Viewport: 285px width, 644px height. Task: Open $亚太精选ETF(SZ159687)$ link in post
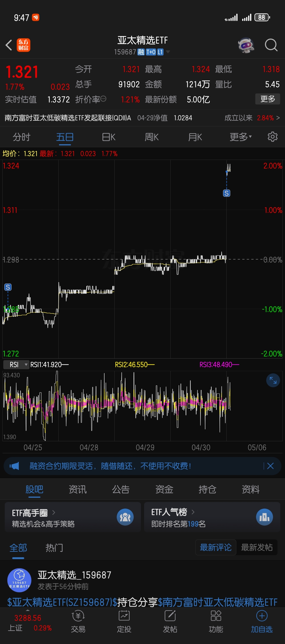[62, 602]
